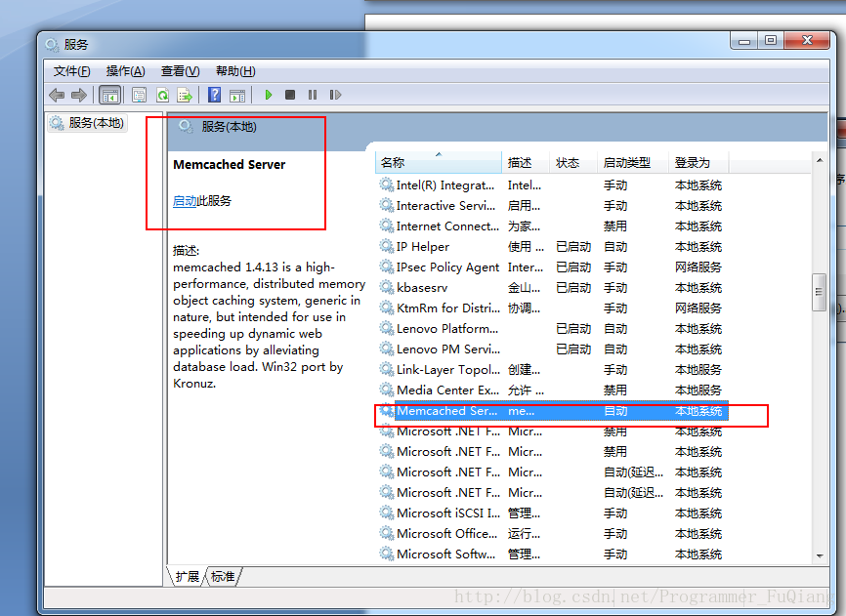Click 网络服务 logon of IPsec Policy Agent

point(698,267)
